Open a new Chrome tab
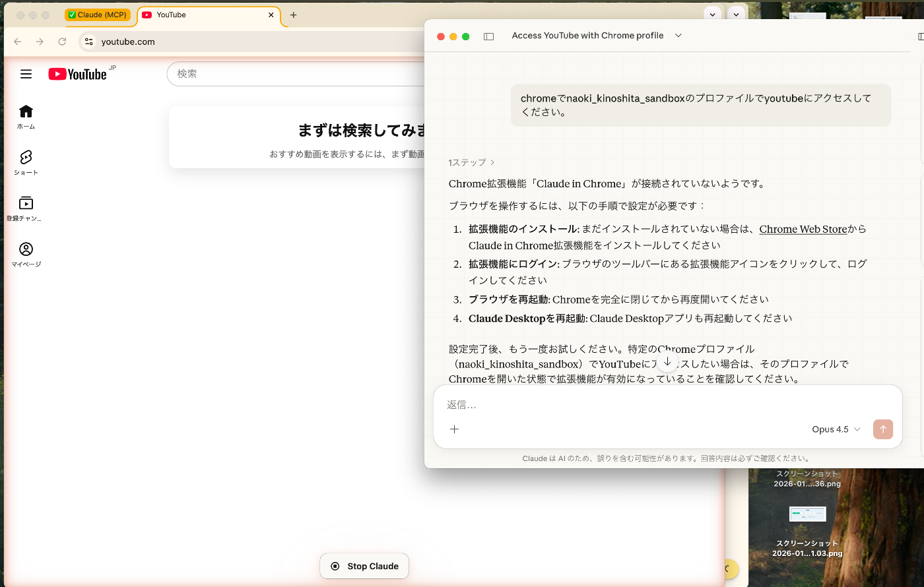The width and height of the screenshot is (924, 587). coord(294,15)
